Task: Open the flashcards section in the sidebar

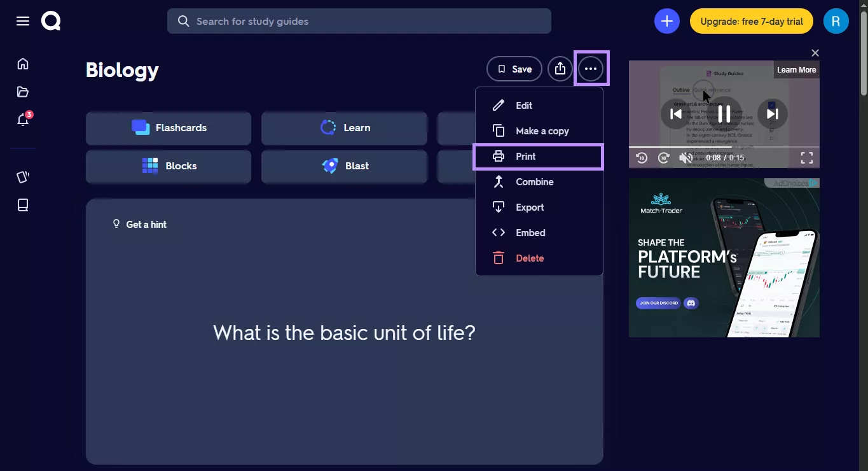Action: click(x=22, y=176)
